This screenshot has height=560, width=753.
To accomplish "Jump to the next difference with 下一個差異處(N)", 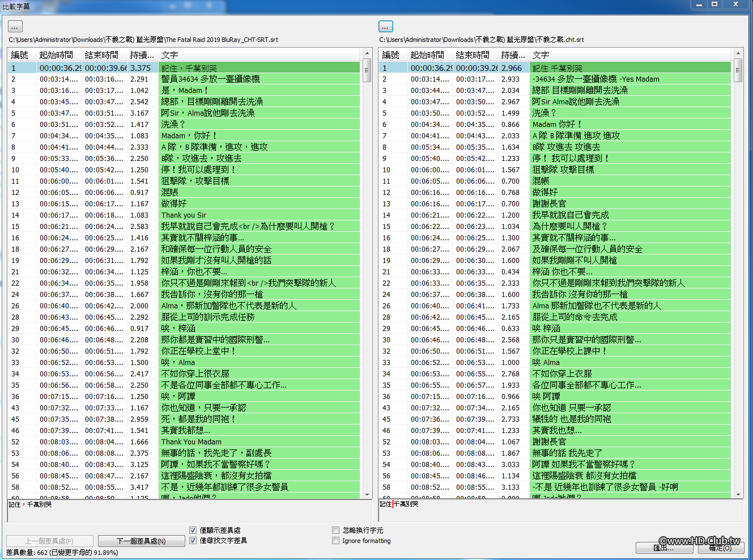I will [141, 541].
